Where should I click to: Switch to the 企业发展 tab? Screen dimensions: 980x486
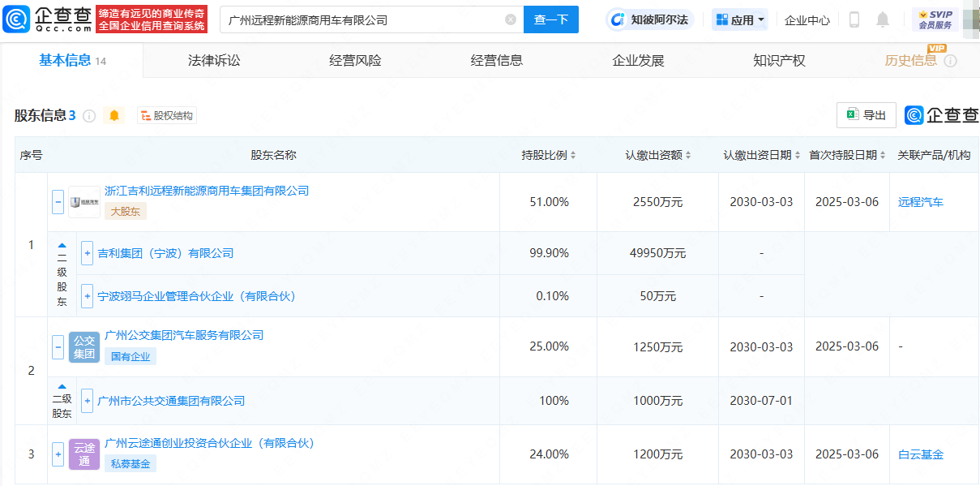point(638,61)
